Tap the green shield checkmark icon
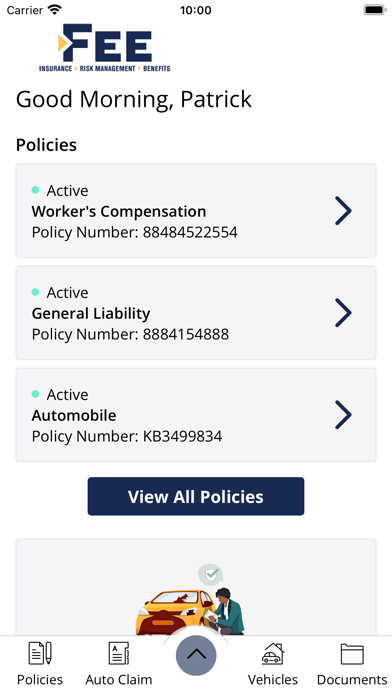Screen dimensions: 392x696 tap(210, 574)
